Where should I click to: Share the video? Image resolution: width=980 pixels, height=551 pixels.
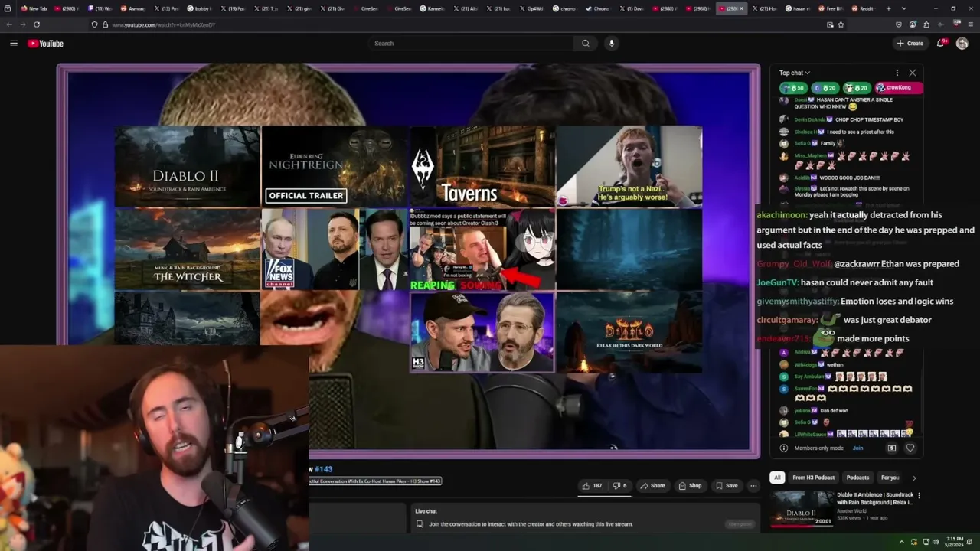point(652,485)
